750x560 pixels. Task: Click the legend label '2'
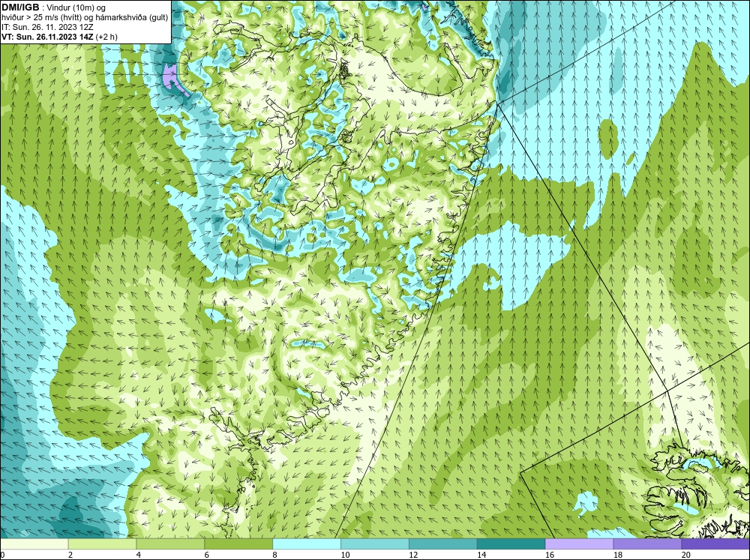point(70,555)
